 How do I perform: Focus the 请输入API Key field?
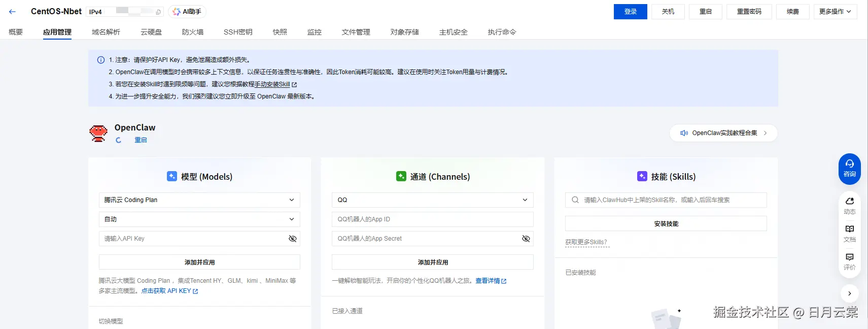199,239
